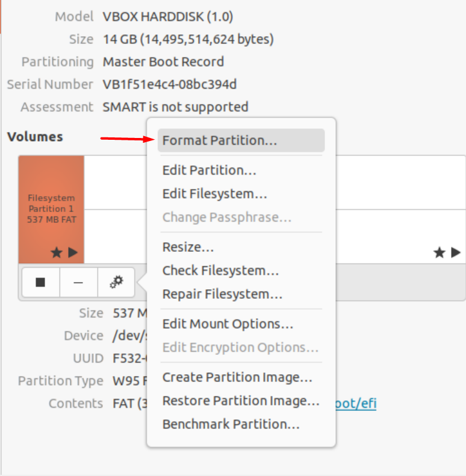The width and height of the screenshot is (466, 476).
Task: Select Restore Partition Image… entry
Action: tap(241, 401)
